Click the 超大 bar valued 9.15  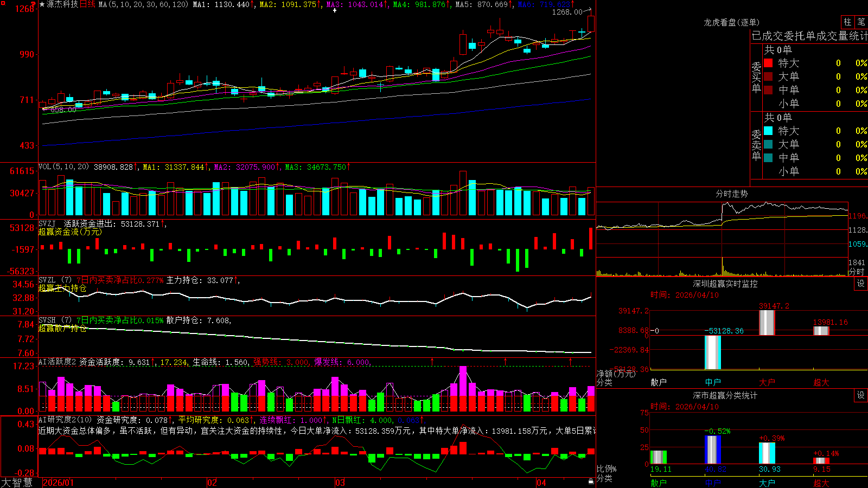(821, 461)
